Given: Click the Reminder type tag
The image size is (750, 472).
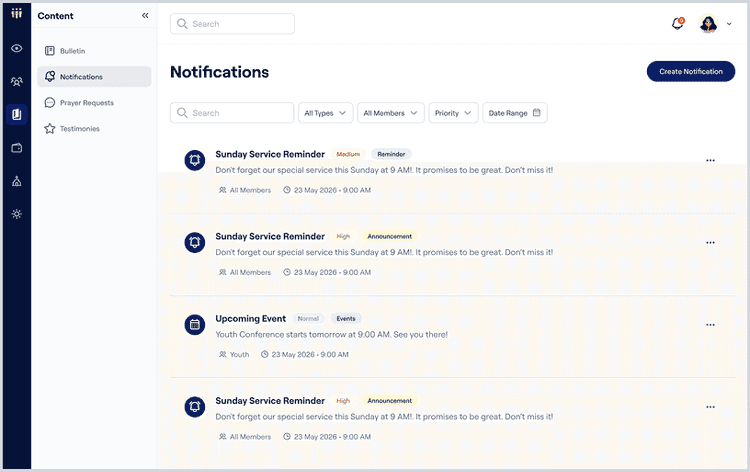Looking at the screenshot, I should point(391,154).
